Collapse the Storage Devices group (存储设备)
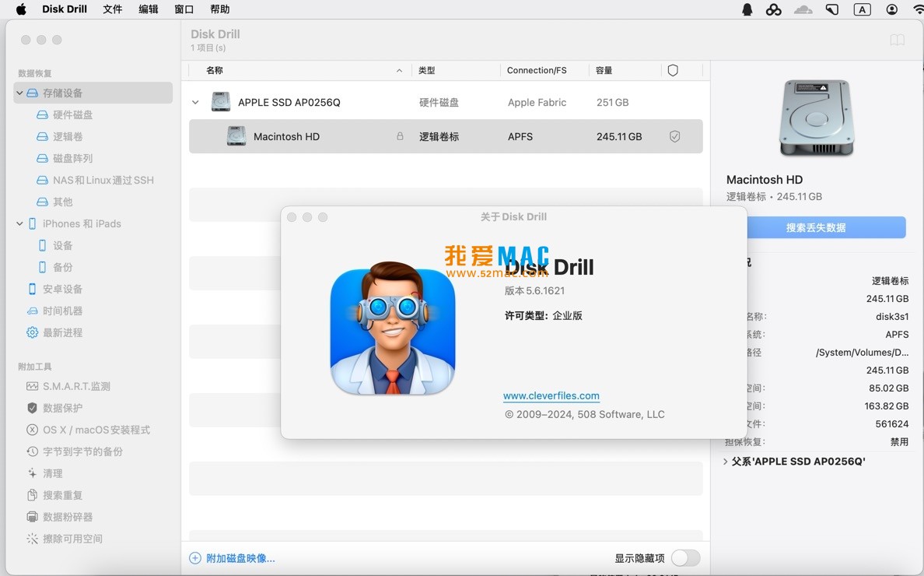924x576 pixels. click(19, 93)
